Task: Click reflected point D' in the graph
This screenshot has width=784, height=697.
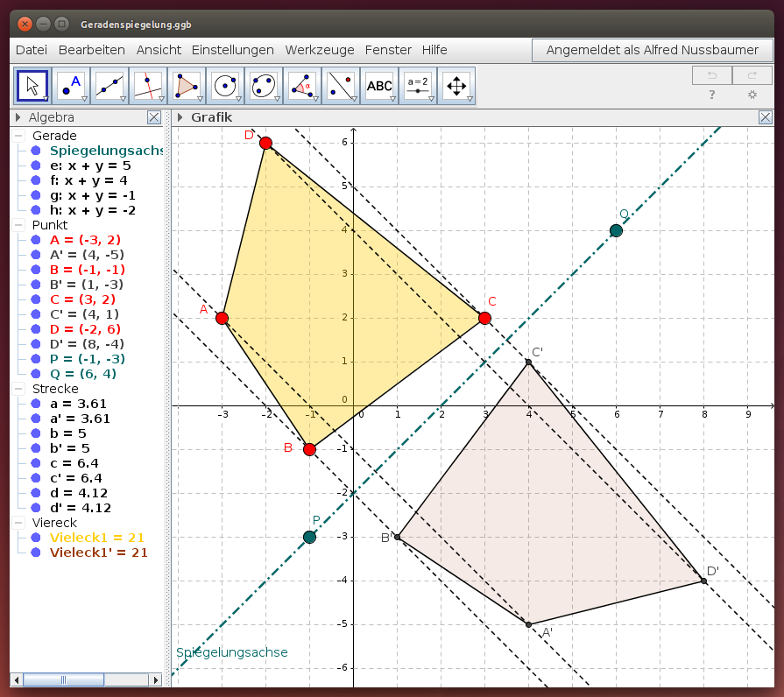Action: (704, 581)
